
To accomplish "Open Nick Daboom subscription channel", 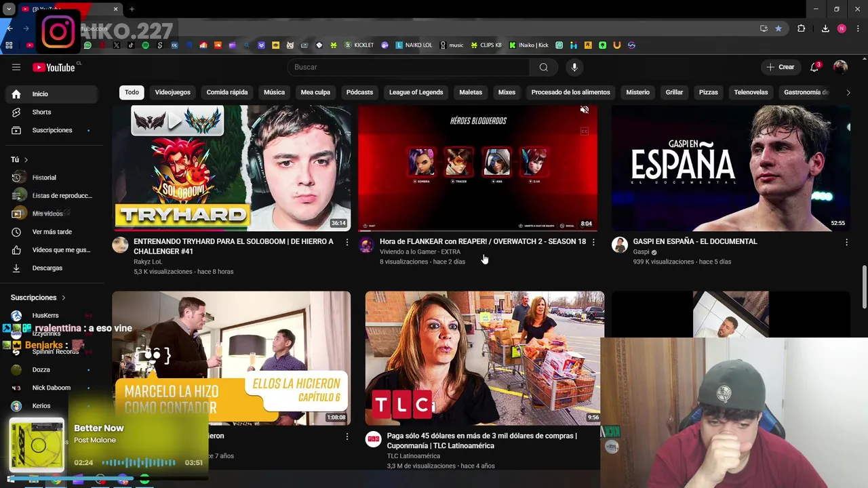I will [52, 388].
